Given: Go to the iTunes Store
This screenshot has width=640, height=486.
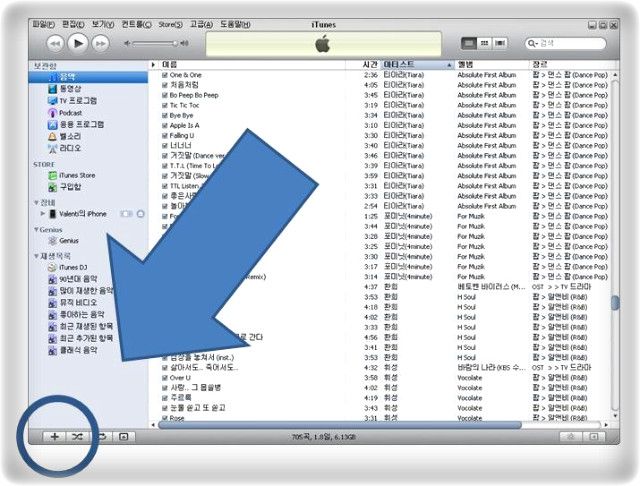Looking at the screenshot, I should tap(72, 175).
